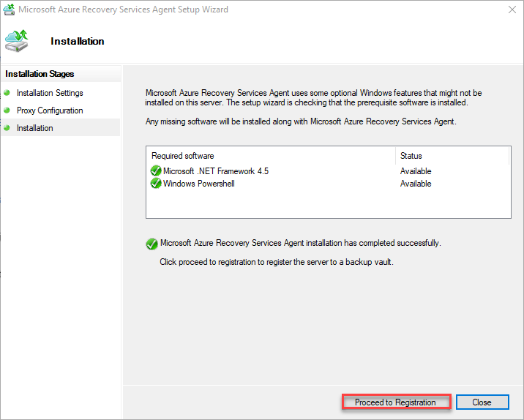Click the cloud backup drive header icon
This screenshot has width=524, height=420.
point(19,41)
